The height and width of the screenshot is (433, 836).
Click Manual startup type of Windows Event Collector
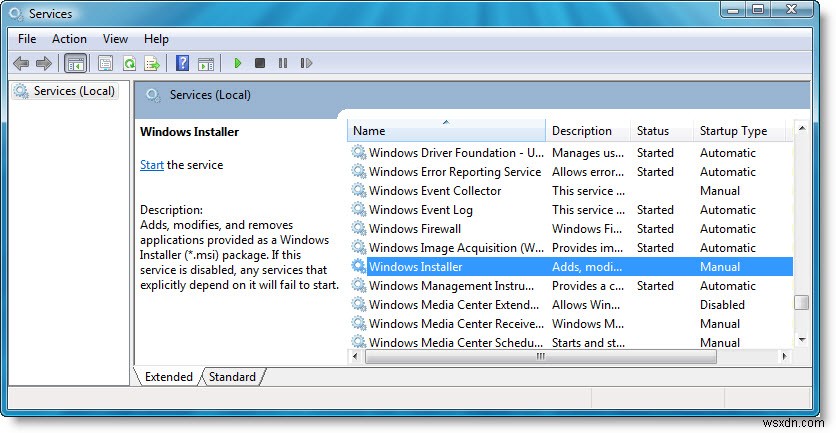(720, 191)
